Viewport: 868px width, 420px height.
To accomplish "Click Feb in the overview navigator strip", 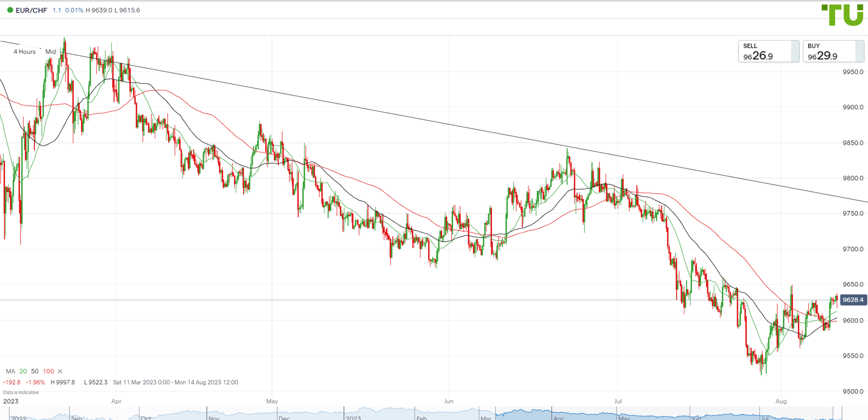I will pos(422,418).
